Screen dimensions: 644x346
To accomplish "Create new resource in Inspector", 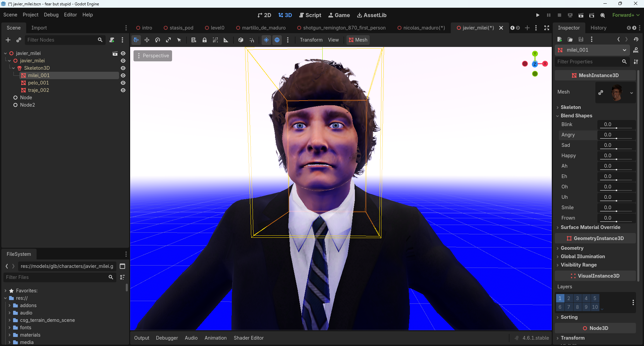I will pos(559,39).
